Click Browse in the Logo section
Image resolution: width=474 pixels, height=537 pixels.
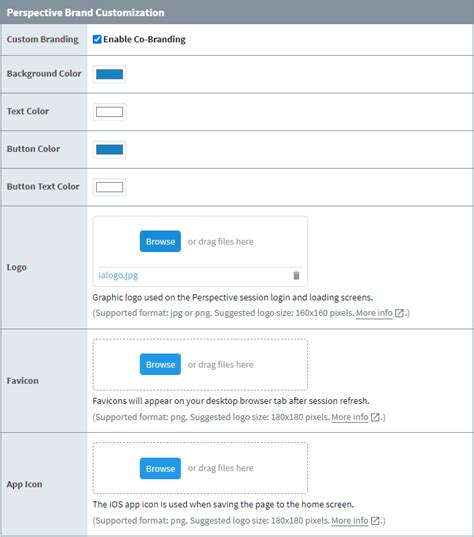click(x=160, y=241)
